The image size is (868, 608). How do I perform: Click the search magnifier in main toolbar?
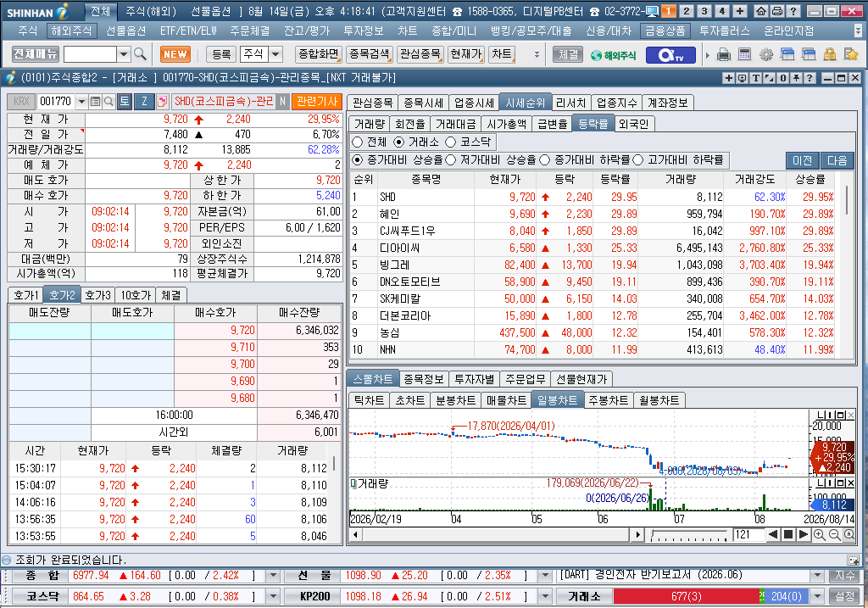140,54
